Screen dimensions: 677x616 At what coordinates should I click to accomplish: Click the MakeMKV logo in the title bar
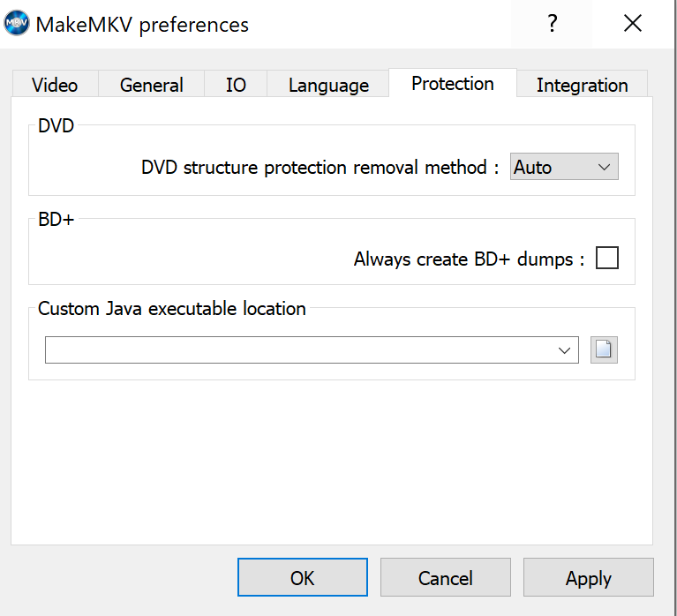(x=17, y=24)
